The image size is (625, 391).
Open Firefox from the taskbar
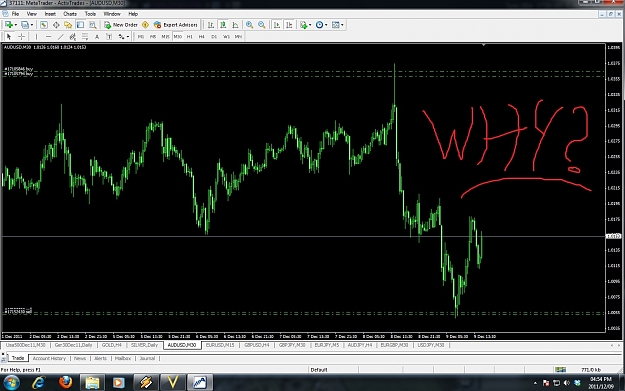point(66,382)
